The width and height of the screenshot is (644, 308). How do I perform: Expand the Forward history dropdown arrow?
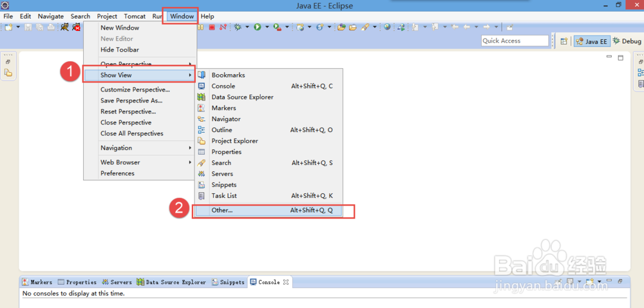(x=496, y=27)
